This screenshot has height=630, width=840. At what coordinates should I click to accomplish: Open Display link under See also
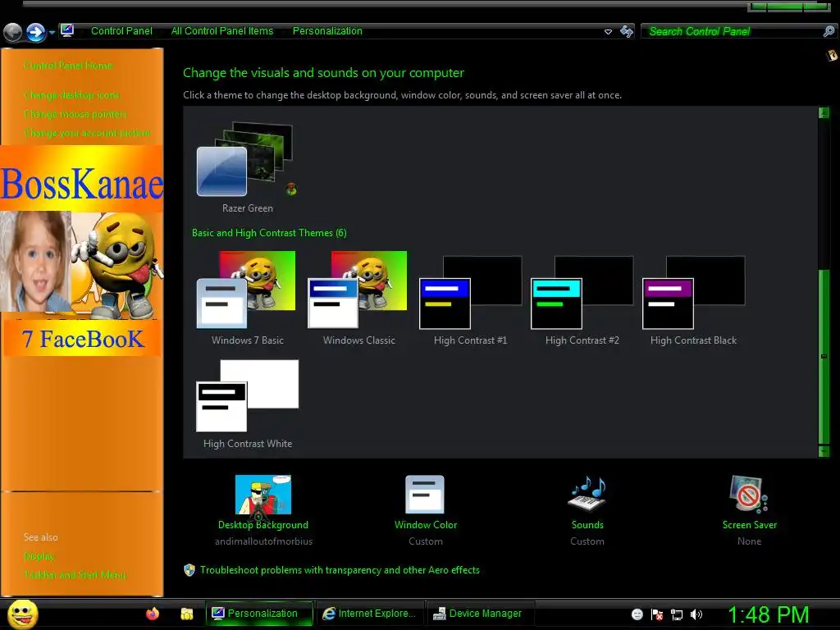click(39, 556)
